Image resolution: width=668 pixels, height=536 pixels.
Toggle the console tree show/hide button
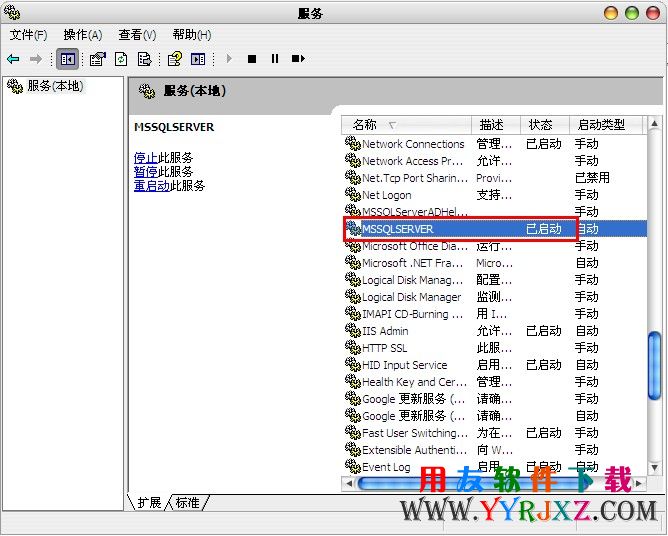click(67, 59)
